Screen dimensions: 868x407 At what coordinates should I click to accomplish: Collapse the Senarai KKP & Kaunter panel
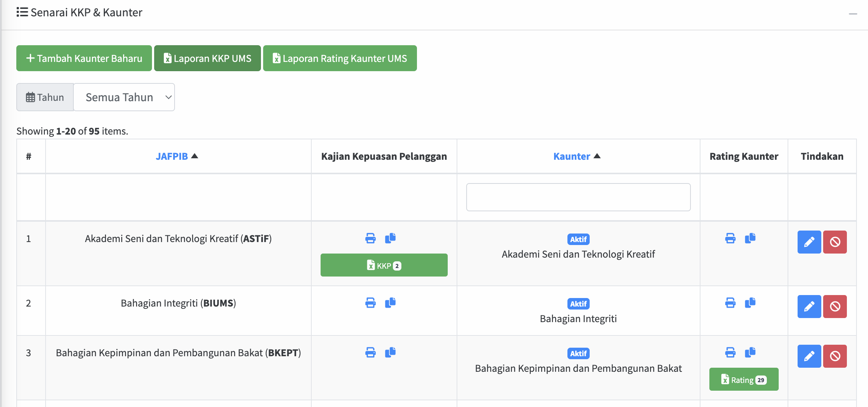pos(853,14)
